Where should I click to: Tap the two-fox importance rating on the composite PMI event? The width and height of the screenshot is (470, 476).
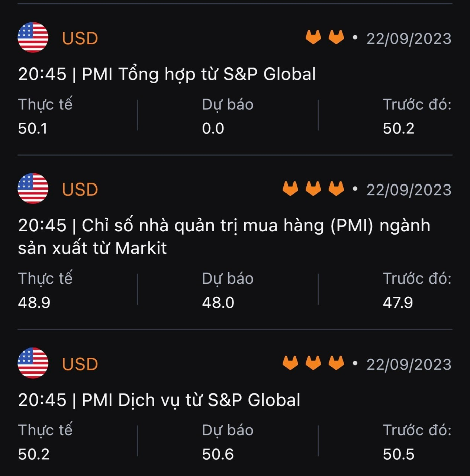[325, 37]
